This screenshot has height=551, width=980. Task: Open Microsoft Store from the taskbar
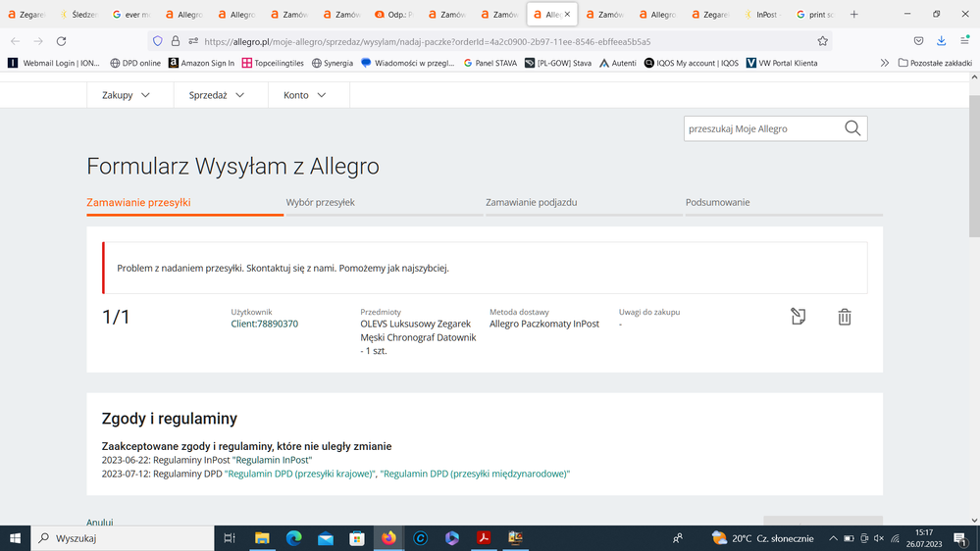click(357, 538)
